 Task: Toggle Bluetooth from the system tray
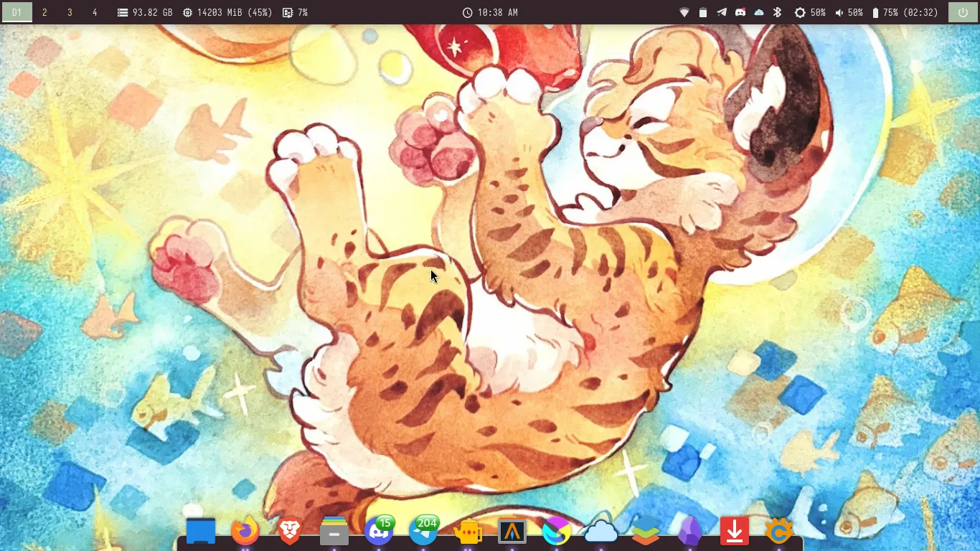[776, 12]
